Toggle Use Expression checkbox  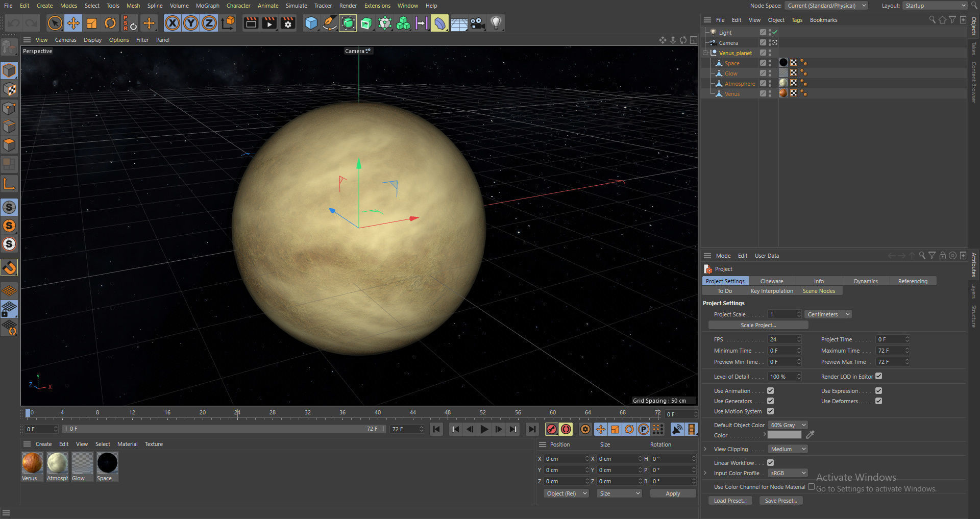[878, 391]
